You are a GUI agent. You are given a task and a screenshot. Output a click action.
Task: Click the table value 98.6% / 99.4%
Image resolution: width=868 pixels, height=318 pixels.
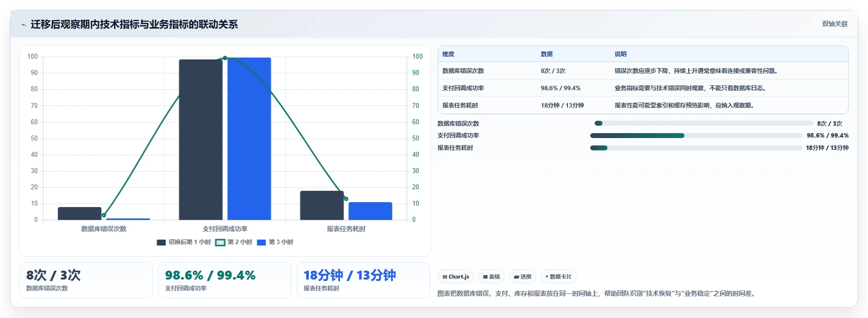[x=561, y=88]
